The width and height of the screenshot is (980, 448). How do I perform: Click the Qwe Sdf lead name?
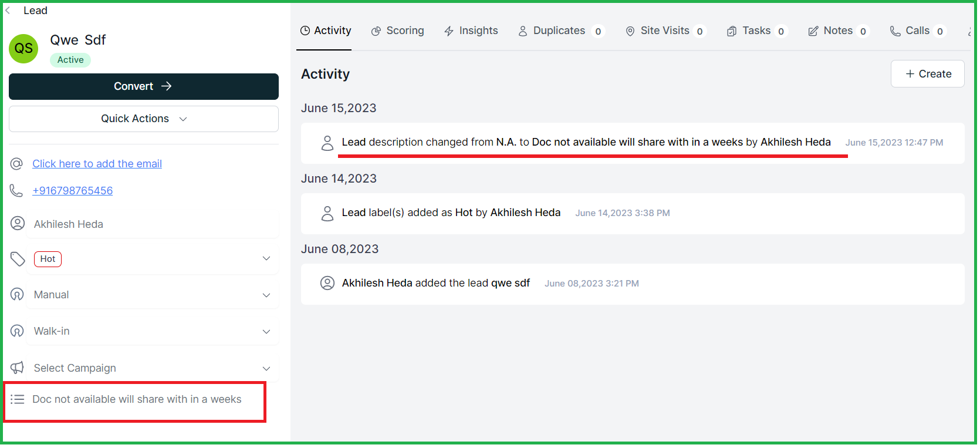78,40
